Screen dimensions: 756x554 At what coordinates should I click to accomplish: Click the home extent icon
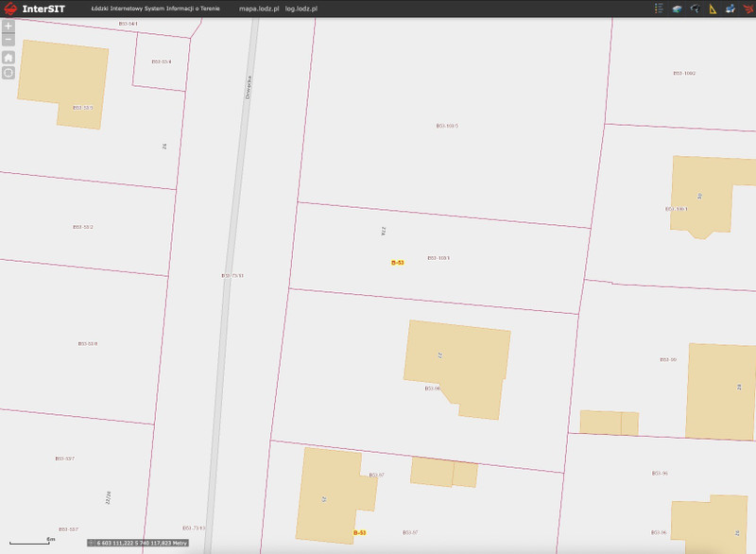click(9, 57)
